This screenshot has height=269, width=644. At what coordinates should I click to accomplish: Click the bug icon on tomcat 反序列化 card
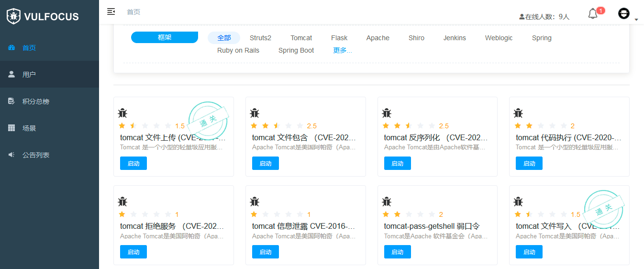(x=387, y=113)
